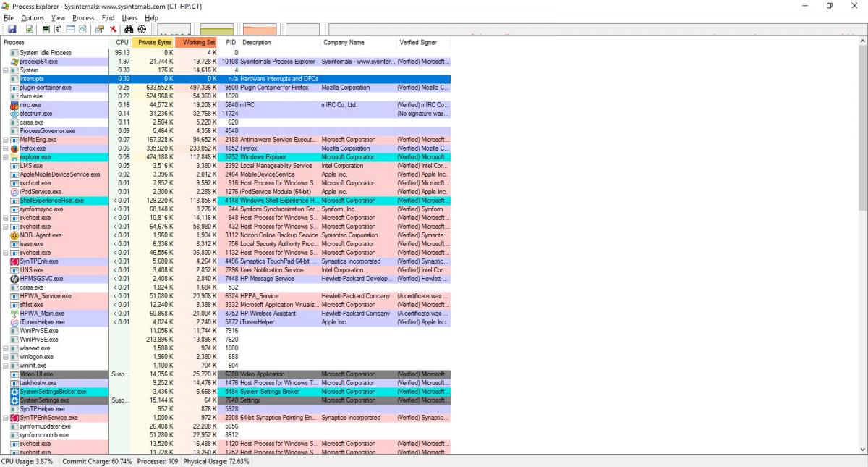Viewport: 868px width, 467px height.
Task: Open the Help menu
Action: click(151, 17)
